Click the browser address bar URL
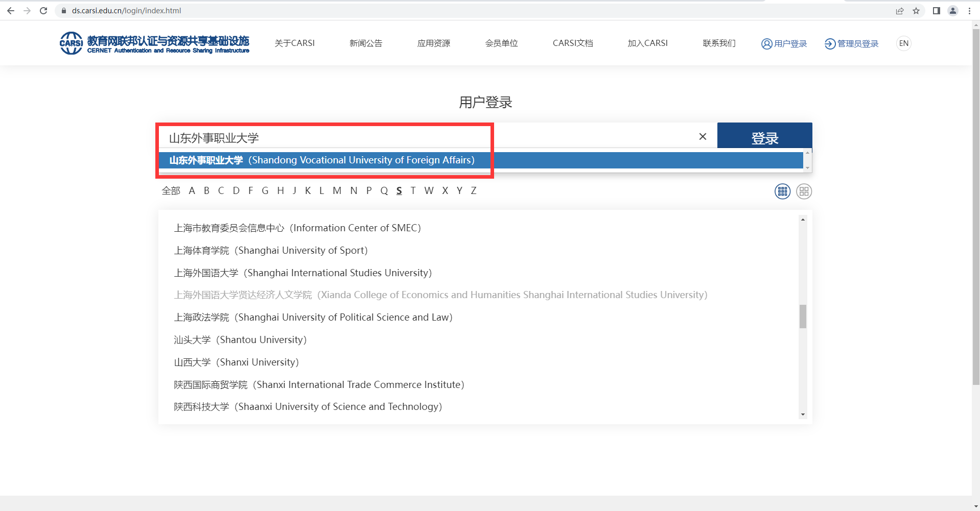The image size is (980, 511). (126, 11)
